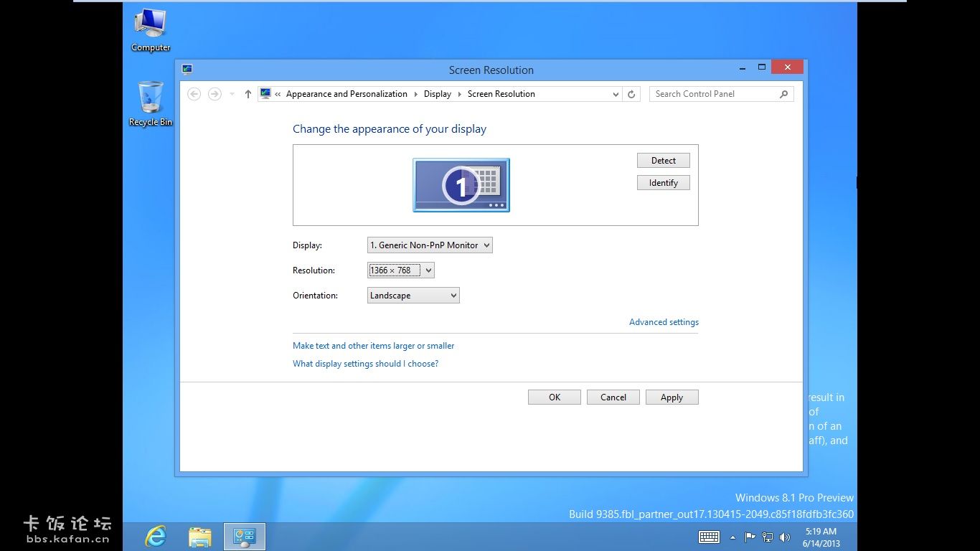Click the search magnifier icon

pyautogui.click(x=783, y=94)
